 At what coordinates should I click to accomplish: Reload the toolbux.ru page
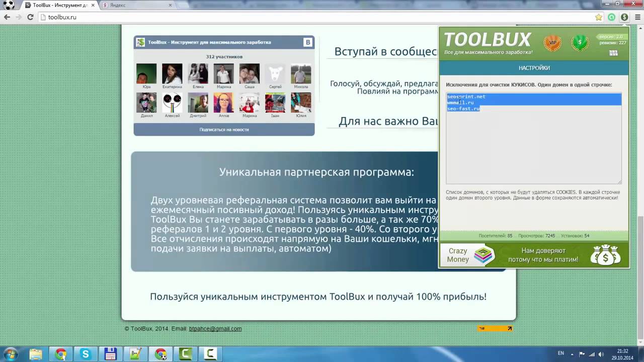click(x=30, y=17)
